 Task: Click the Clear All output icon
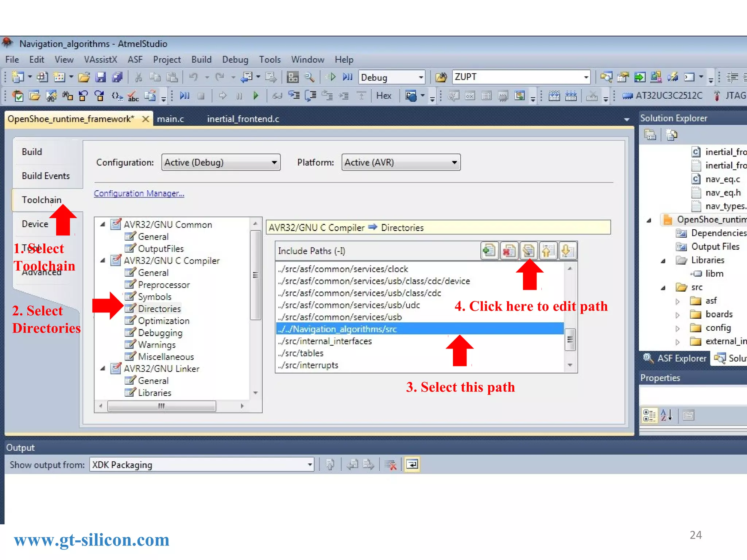pyautogui.click(x=391, y=465)
